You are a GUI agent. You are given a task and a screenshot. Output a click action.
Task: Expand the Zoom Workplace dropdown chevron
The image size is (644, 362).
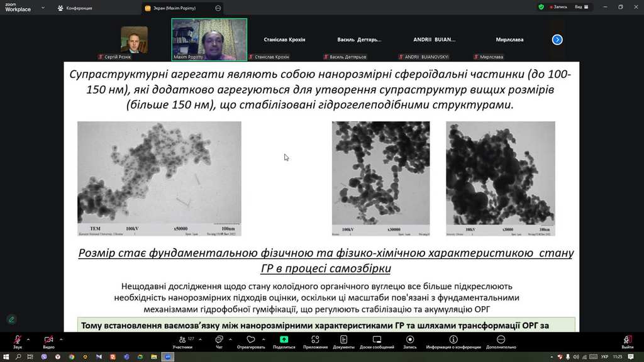42,8
